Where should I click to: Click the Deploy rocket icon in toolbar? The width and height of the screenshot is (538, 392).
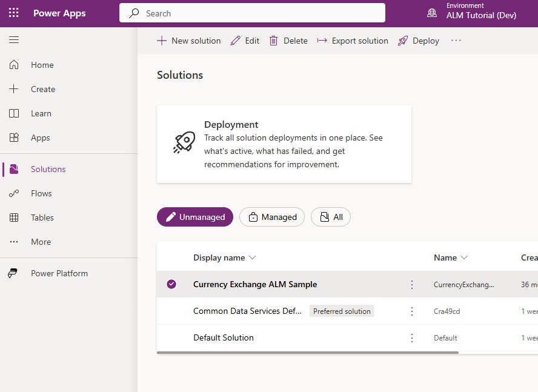403,41
